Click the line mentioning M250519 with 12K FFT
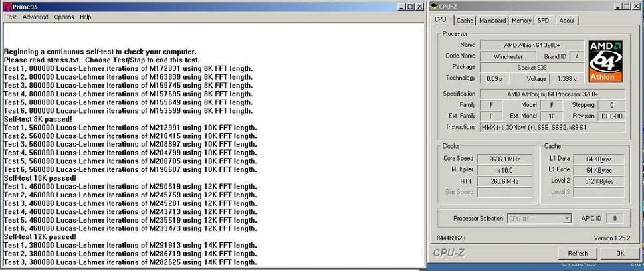 click(x=130, y=187)
